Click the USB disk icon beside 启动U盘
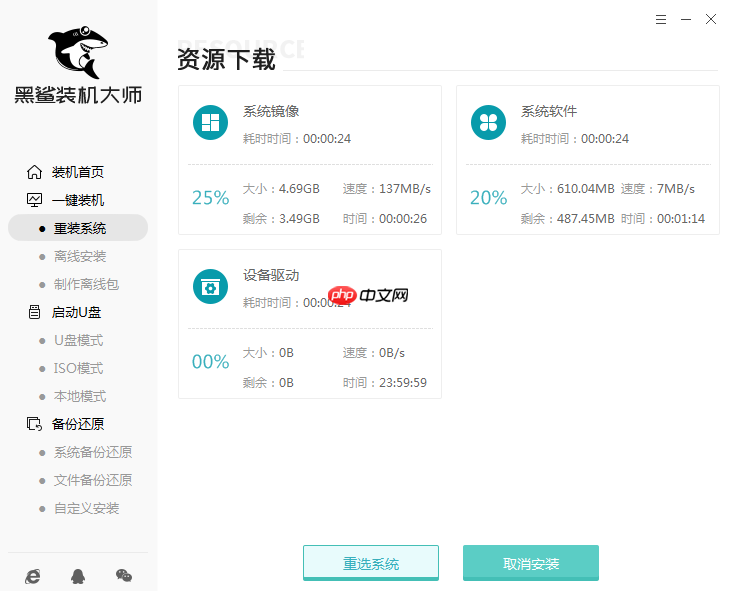The image size is (736, 591). click(34, 312)
